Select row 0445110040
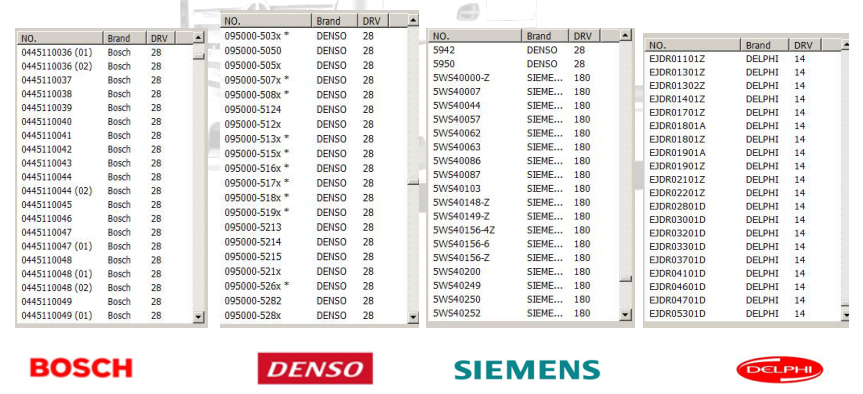This screenshot has width=863, height=394. point(105,122)
